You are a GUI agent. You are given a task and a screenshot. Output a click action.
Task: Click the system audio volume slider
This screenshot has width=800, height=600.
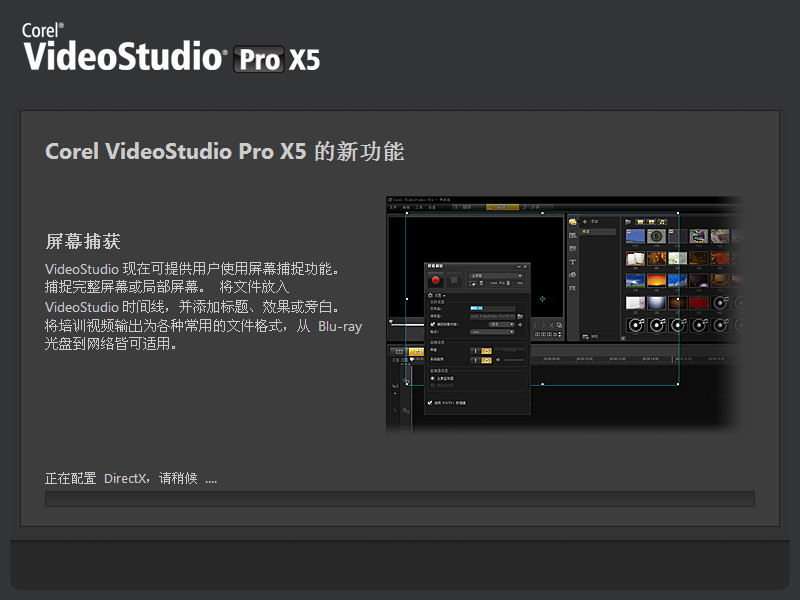tap(514, 360)
